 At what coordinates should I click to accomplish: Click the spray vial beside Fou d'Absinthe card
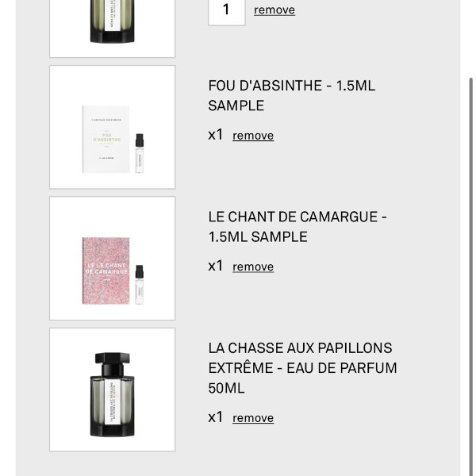(x=140, y=153)
